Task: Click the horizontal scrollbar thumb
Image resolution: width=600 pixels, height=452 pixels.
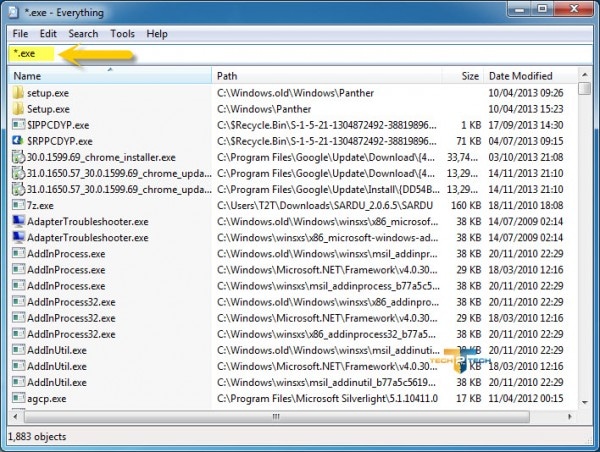Action: pos(277,416)
